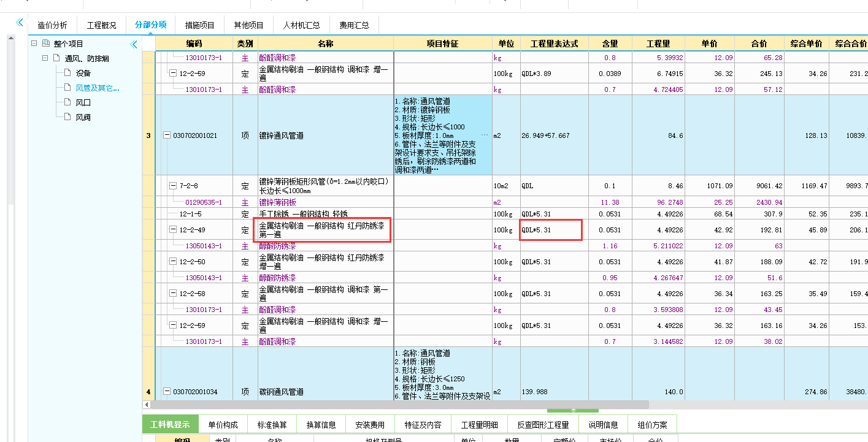Select 设备 in the project tree

(83, 73)
